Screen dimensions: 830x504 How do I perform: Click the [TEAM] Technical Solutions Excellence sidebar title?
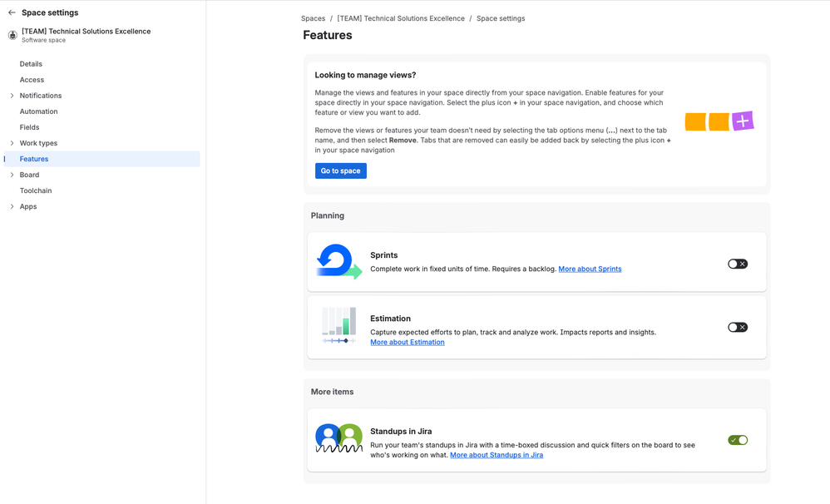86,32
